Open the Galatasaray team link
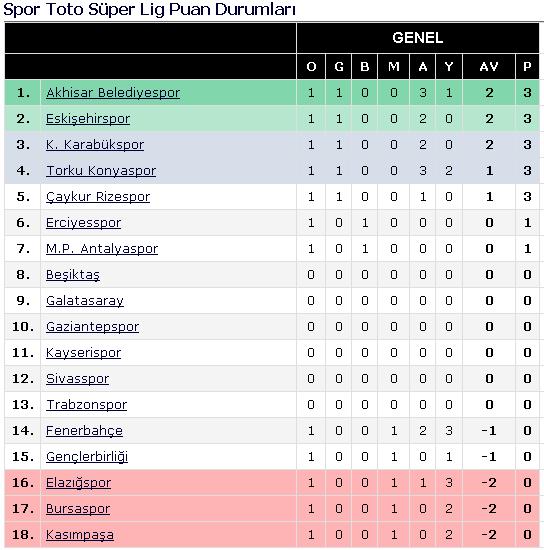The height and width of the screenshot is (550, 544). click(x=85, y=301)
